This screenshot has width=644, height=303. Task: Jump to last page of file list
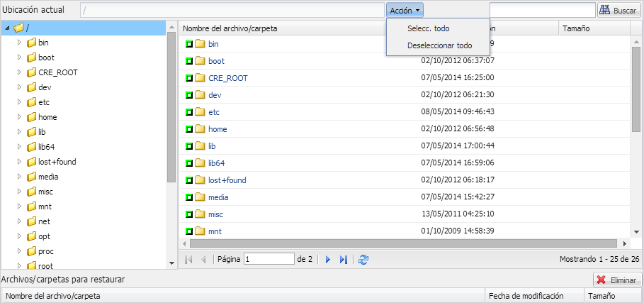(x=344, y=260)
